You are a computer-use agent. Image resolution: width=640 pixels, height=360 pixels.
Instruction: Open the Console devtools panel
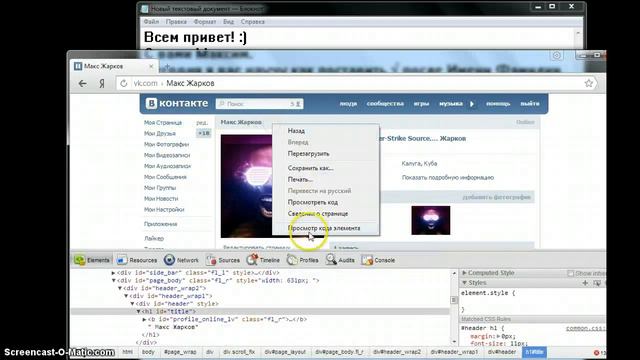coord(378,260)
